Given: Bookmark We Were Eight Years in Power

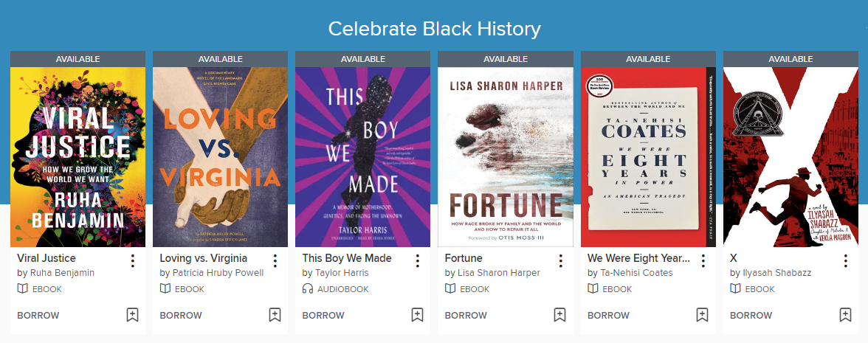Looking at the screenshot, I should pos(702,315).
